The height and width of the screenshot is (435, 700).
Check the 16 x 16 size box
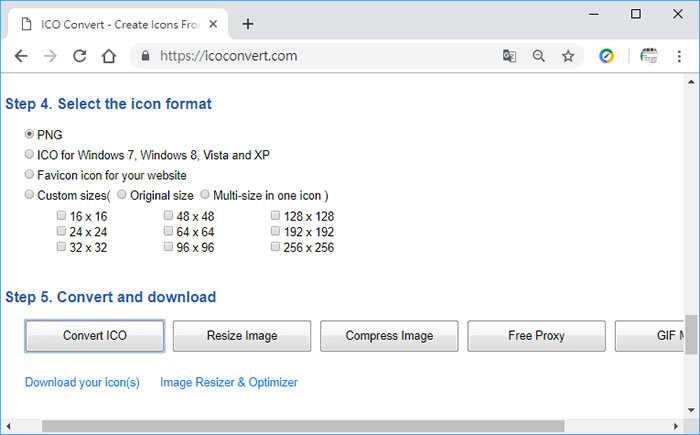62,216
